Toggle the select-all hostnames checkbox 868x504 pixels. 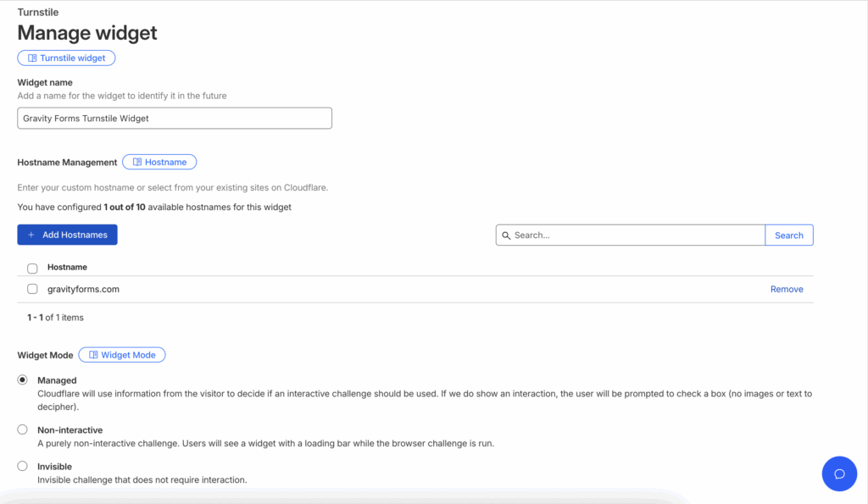pos(31,267)
